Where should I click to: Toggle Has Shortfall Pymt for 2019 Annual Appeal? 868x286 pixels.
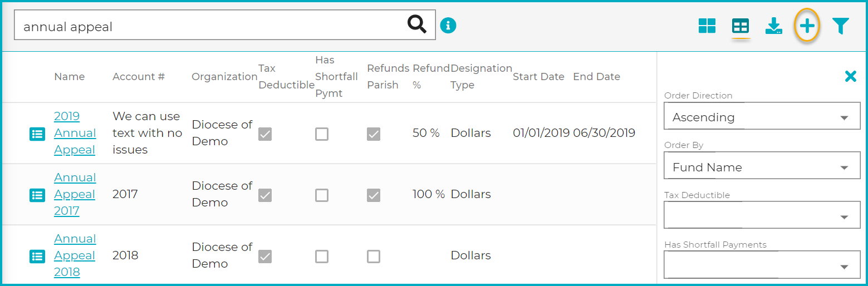tap(322, 134)
